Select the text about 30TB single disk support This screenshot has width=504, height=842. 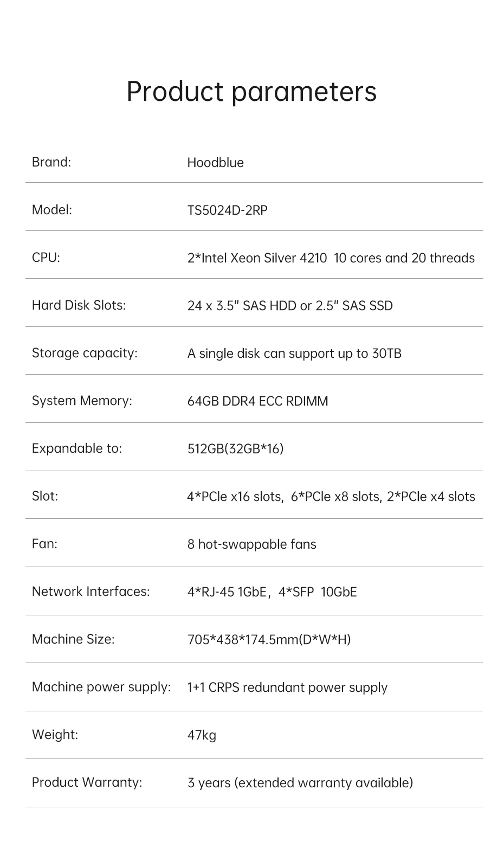pyautogui.click(x=294, y=353)
